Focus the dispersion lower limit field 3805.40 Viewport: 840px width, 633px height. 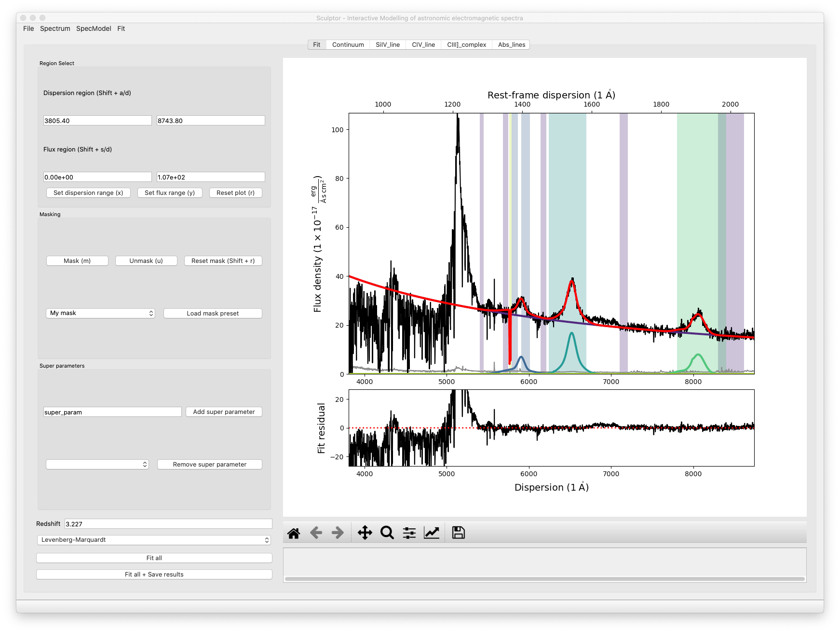point(97,121)
